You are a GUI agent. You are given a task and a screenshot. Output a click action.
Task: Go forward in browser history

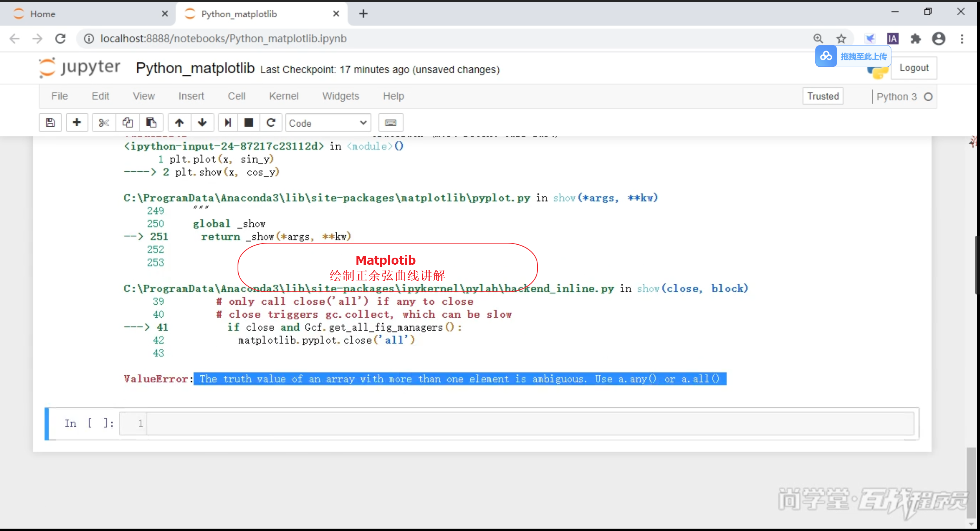(37, 38)
